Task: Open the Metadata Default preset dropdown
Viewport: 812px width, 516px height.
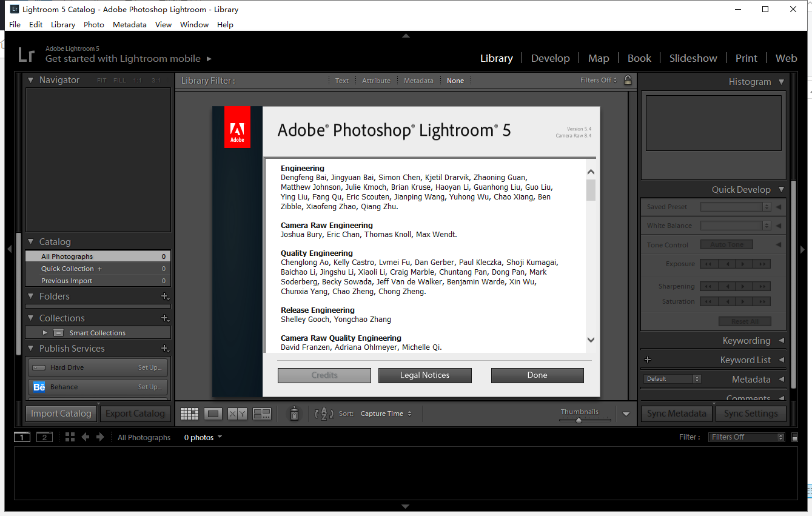Action: [x=673, y=379]
